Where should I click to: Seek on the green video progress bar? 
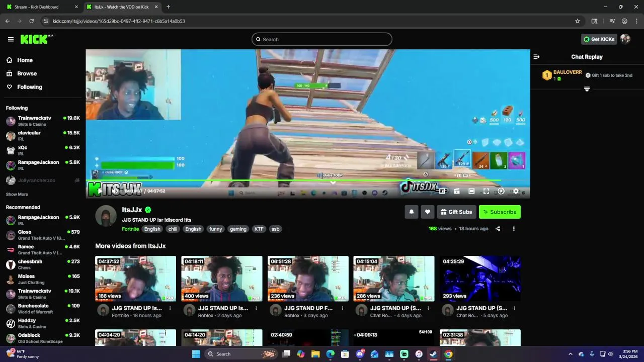307,180
